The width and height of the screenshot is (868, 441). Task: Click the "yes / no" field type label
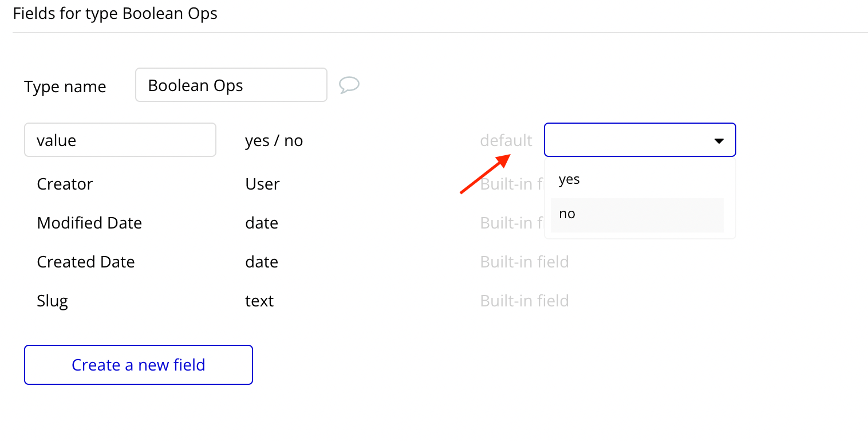[x=274, y=140]
